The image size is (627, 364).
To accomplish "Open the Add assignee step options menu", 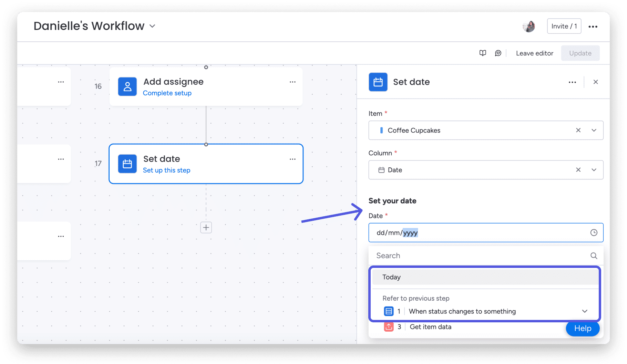I will click(292, 82).
